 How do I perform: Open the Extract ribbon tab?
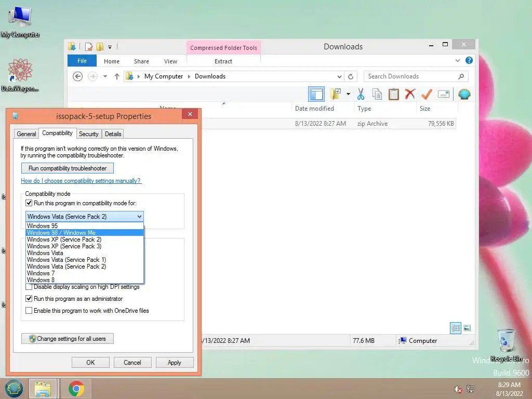[223, 61]
